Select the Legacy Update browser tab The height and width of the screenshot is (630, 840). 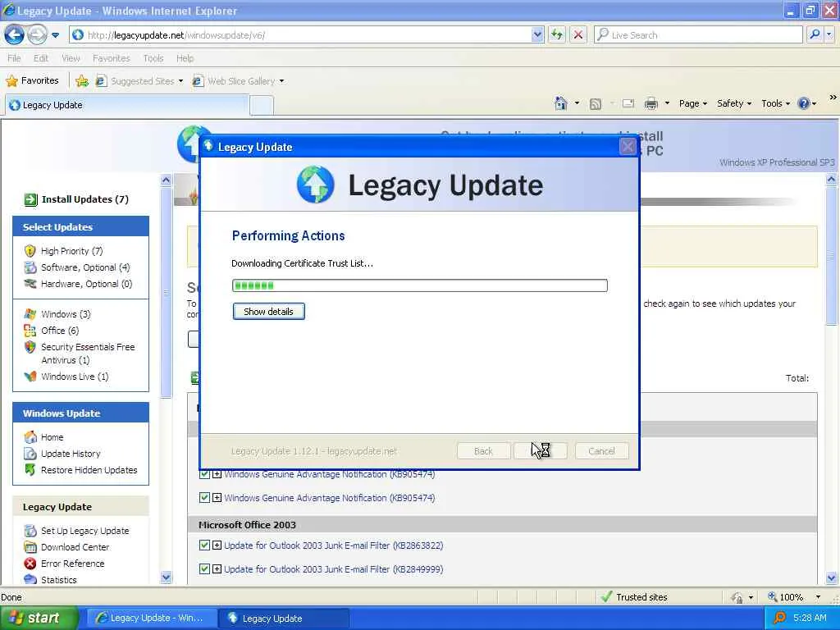pos(127,105)
